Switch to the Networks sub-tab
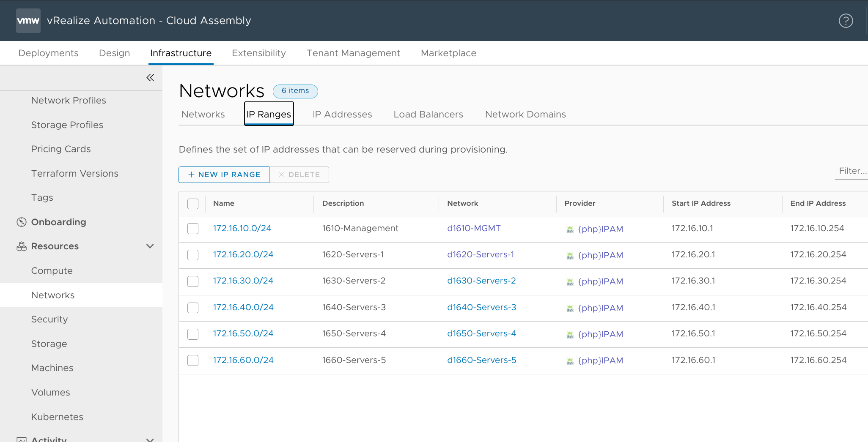 click(x=203, y=115)
